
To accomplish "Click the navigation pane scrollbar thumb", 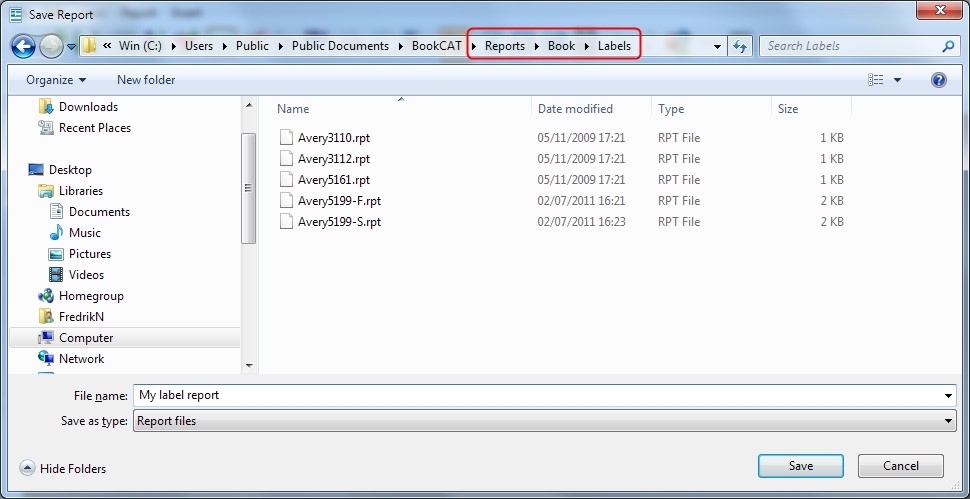I will pos(249,188).
